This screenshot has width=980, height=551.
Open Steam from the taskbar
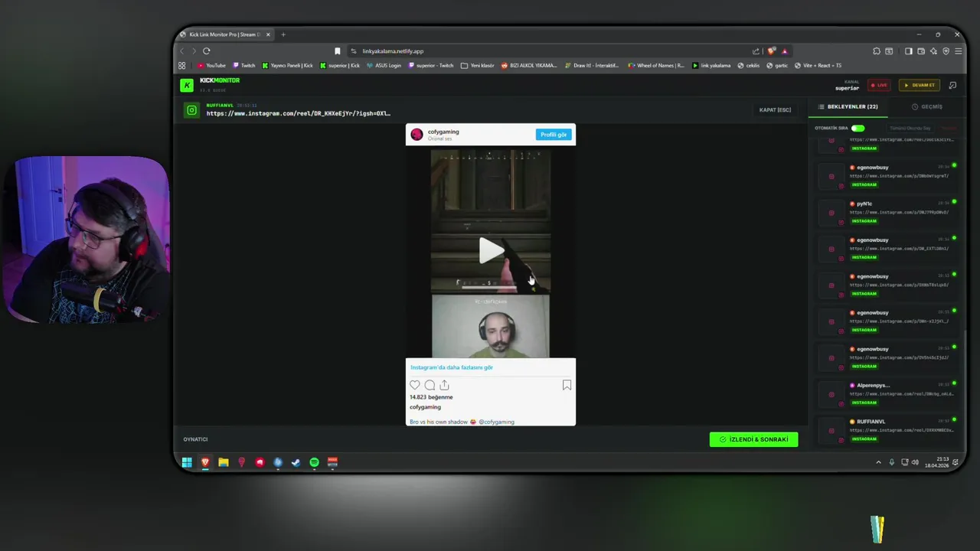click(296, 462)
